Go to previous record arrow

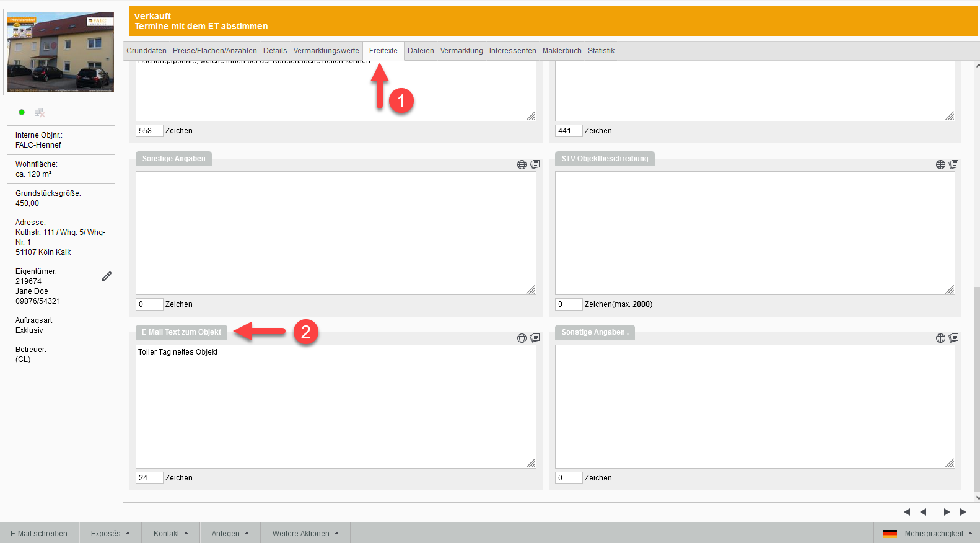click(923, 512)
